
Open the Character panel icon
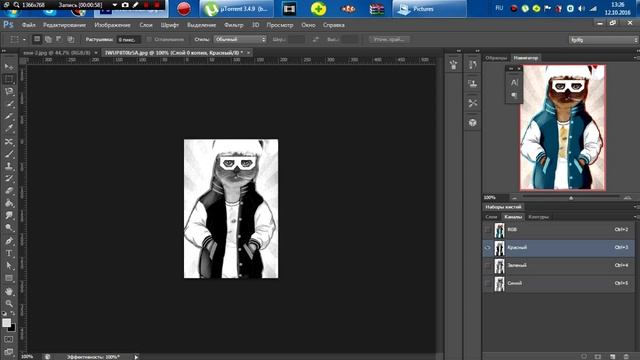tap(514, 82)
